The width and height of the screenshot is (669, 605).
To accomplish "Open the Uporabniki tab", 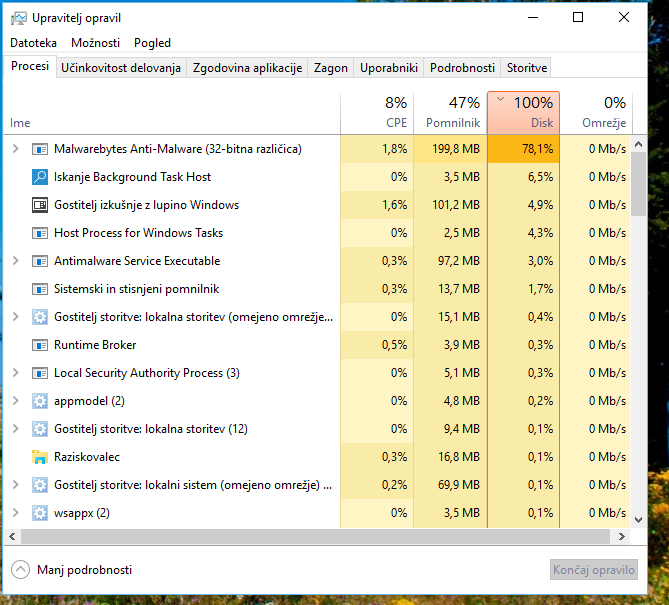I will click(389, 68).
